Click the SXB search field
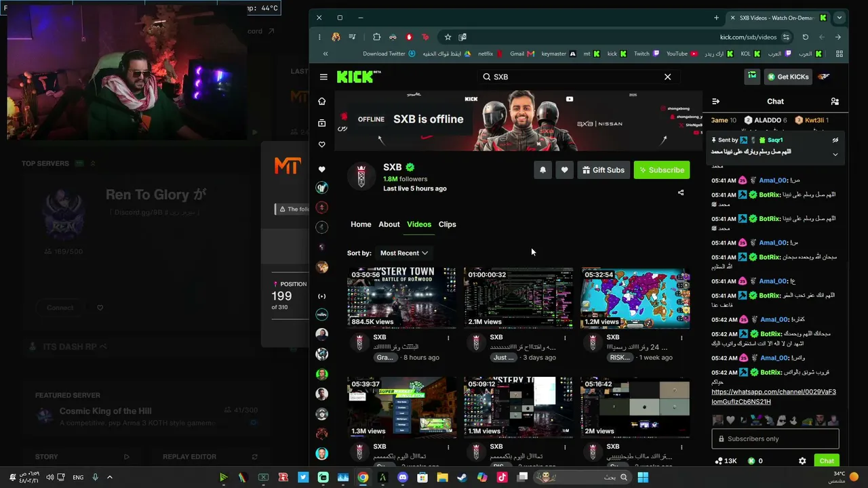Screen dimensions: 868x488 click(577, 77)
